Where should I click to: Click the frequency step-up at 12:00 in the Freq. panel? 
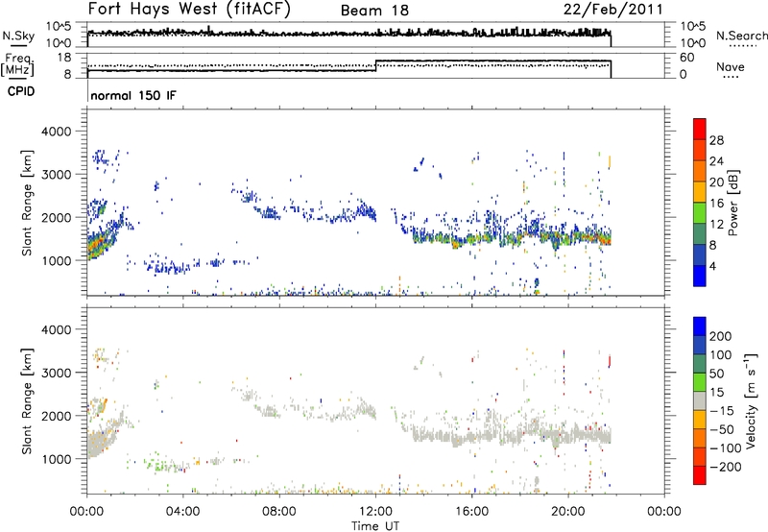[x=375, y=65]
